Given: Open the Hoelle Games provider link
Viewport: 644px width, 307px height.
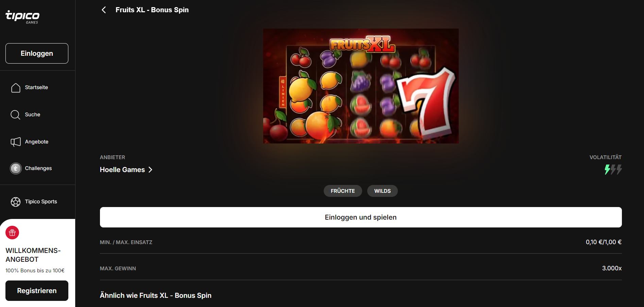Looking at the screenshot, I should tap(122, 170).
